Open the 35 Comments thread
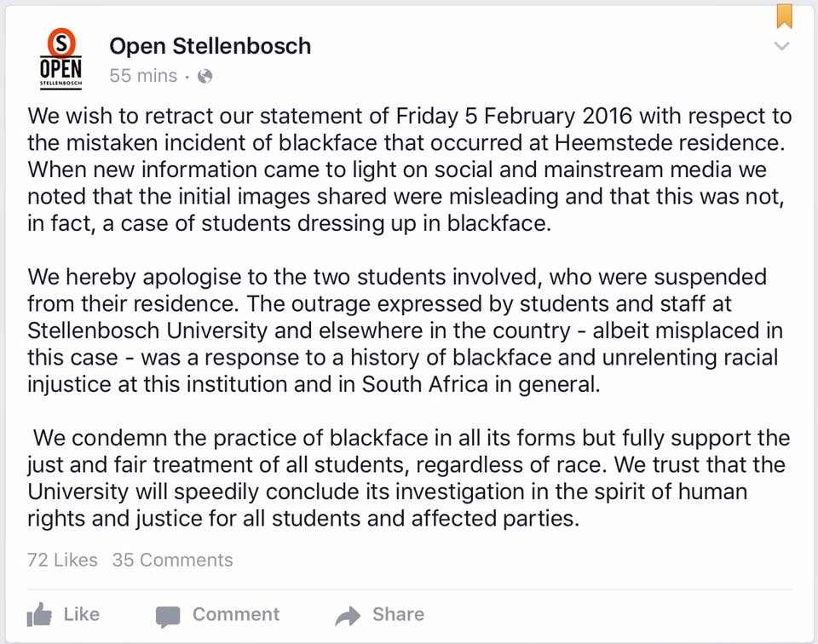The width and height of the screenshot is (818, 644). pos(172,560)
